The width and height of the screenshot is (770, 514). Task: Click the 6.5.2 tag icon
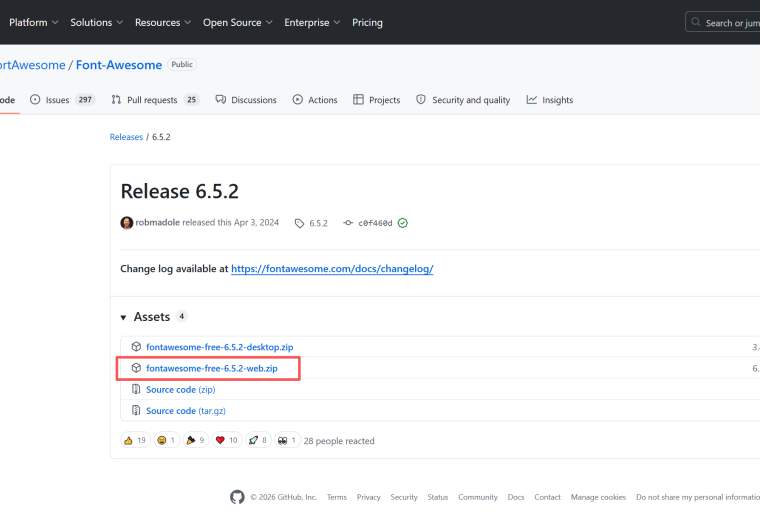(299, 223)
